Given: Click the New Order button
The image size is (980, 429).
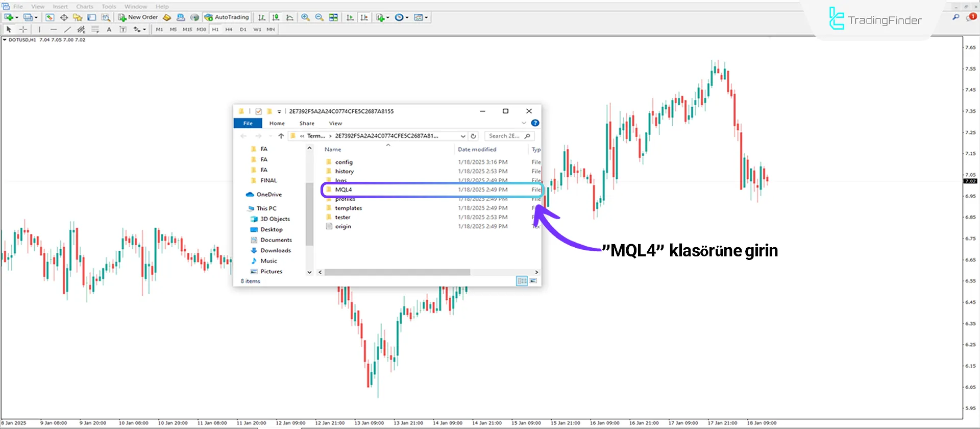Looking at the screenshot, I should pos(138,17).
